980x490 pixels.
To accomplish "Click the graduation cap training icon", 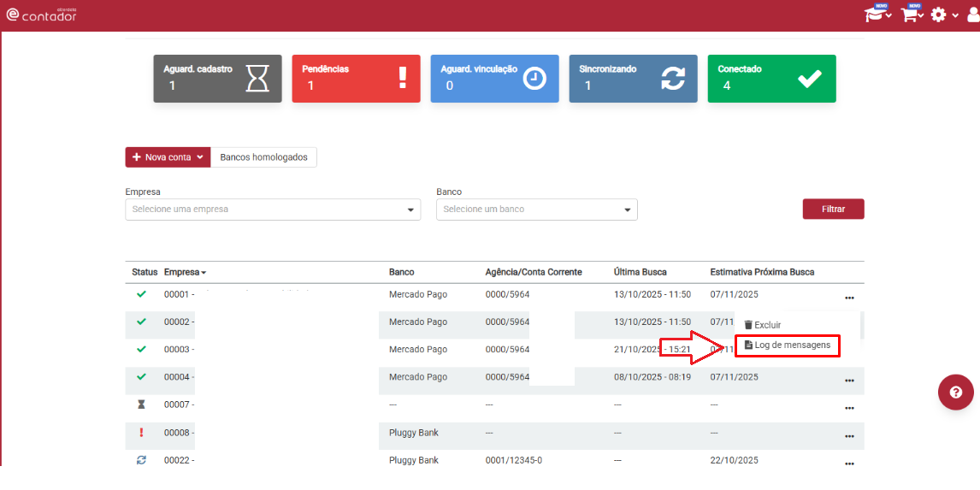I will (x=876, y=15).
